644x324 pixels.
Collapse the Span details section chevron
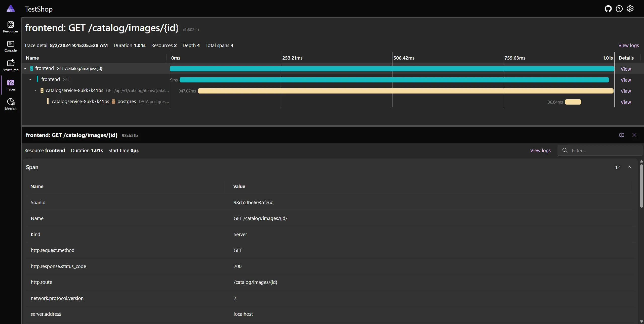[x=629, y=167]
